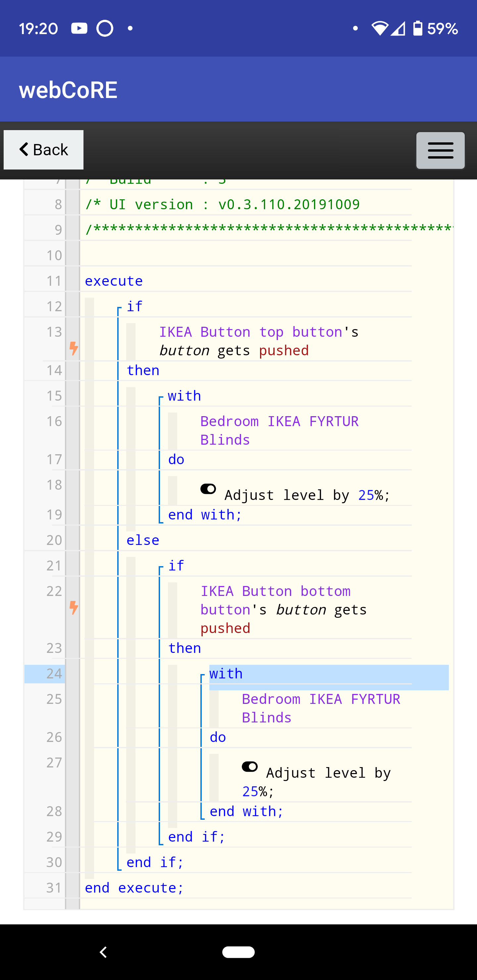Select the top-level 'if' on line 12
Image resolution: width=477 pixels, height=980 pixels.
[x=134, y=306]
